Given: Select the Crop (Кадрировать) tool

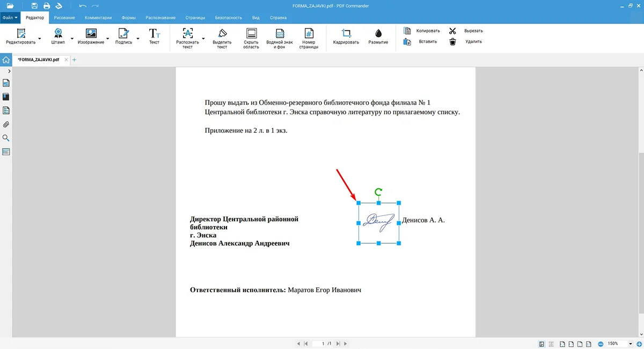Looking at the screenshot, I should [x=346, y=35].
